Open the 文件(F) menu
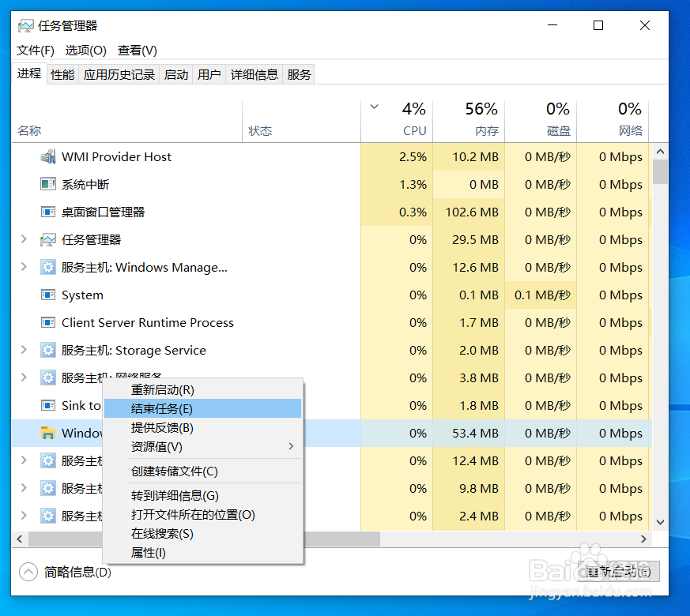This screenshot has width=690, height=616. [36, 50]
